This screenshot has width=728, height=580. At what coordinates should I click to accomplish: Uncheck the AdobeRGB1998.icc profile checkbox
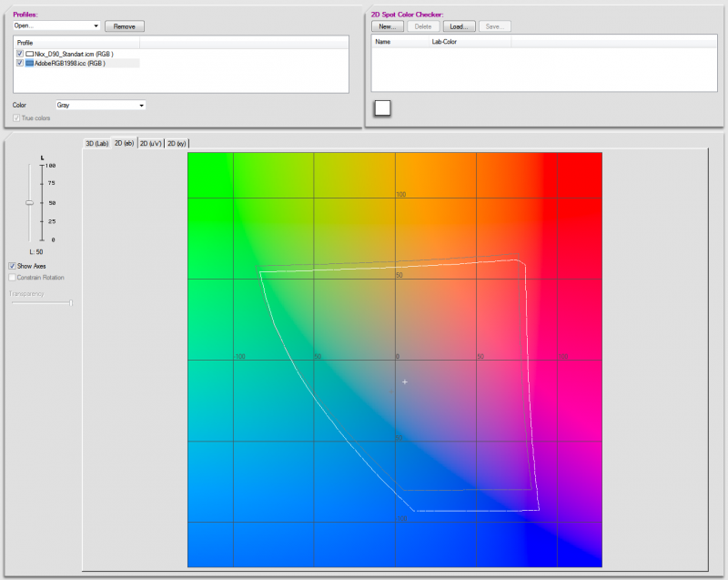[19, 63]
